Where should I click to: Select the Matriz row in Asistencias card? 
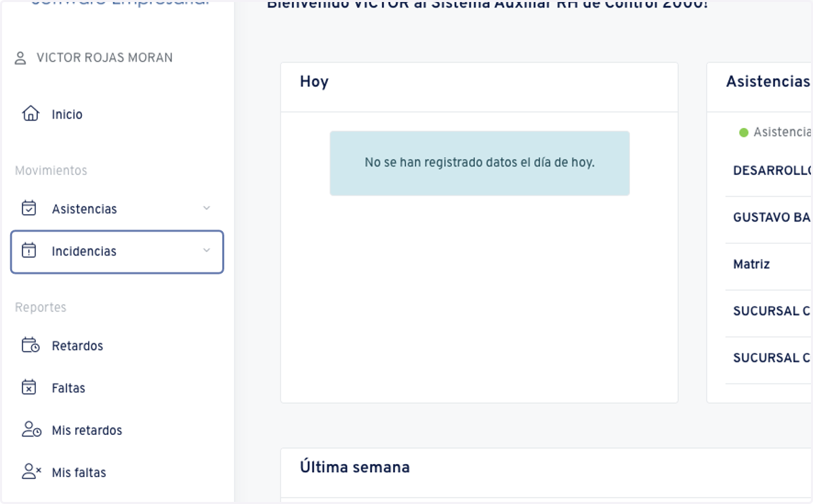pos(769,265)
